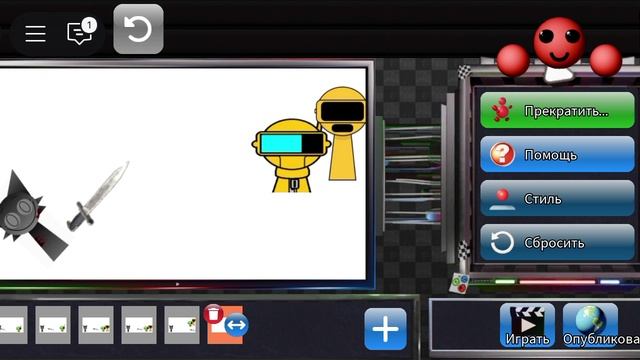This screenshot has width=640, height=360.
Task: Open the chat notifications icon
Action: (x=81, y=32)
